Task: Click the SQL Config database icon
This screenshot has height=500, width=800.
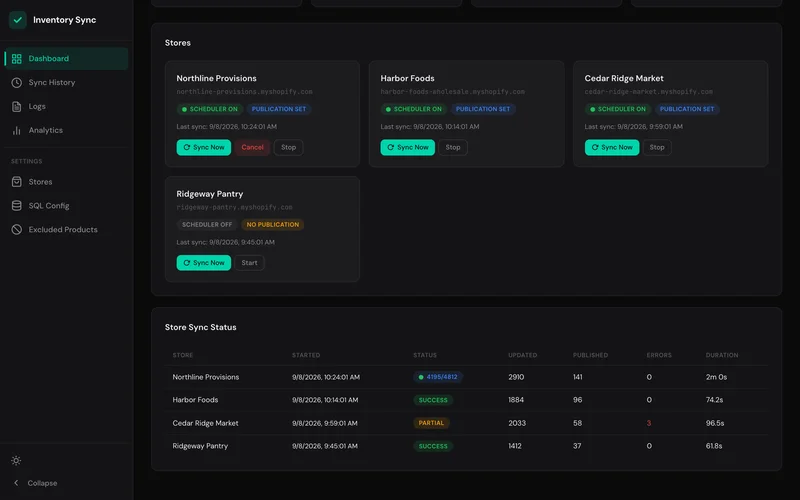Action: pos(16,206)
